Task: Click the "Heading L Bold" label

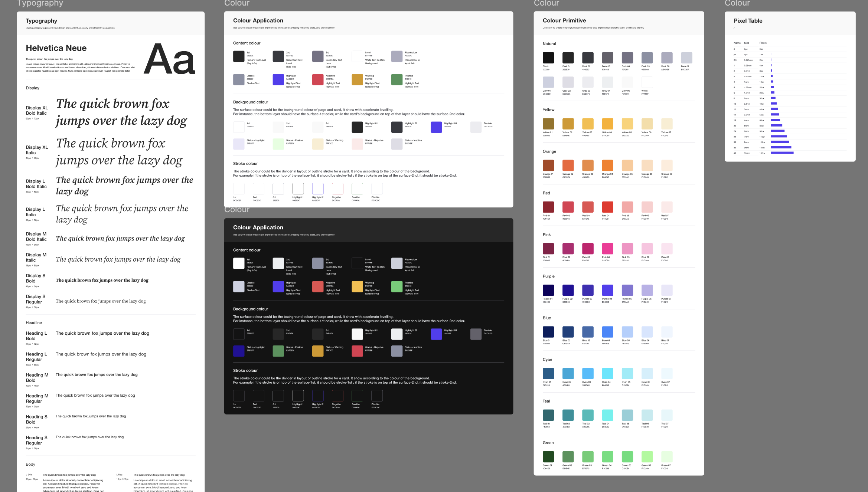Action: [36, 336]
